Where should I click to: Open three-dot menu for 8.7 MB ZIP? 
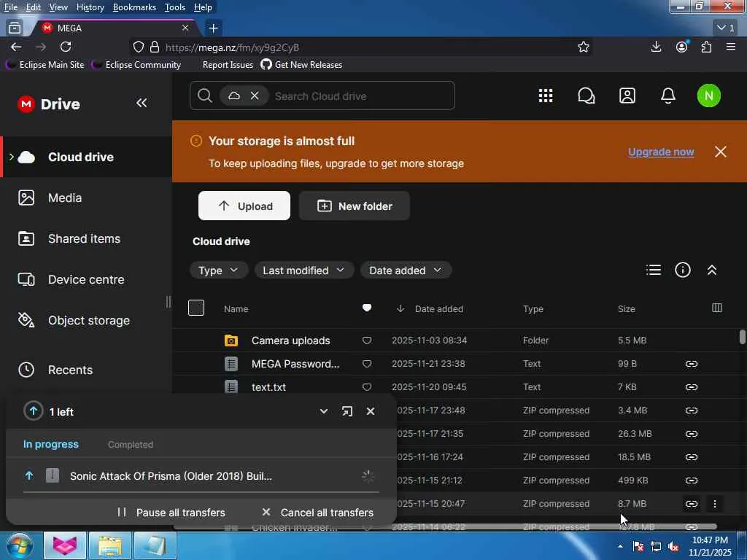point(715,503)
